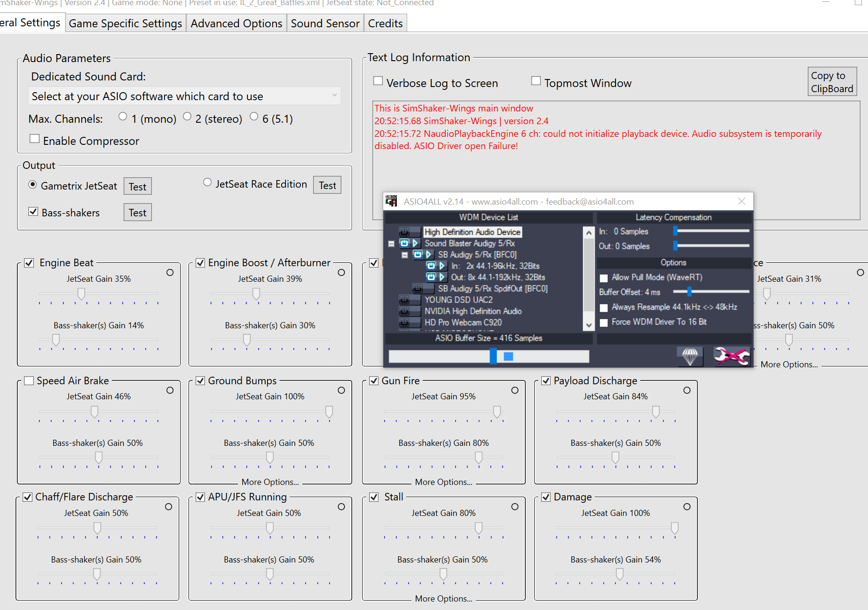Toggle power icon for HD Pro Webcam C920

(x=404, y=323)
